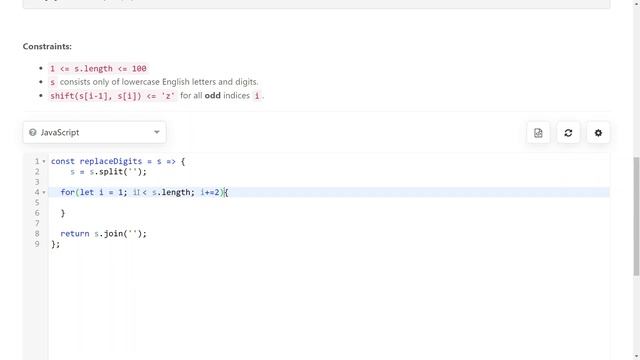Image resolution: width=640 pixels, height=360 pixels.
Task: Click the page vertical scrollbar thumb
Action: pos(636,216)
